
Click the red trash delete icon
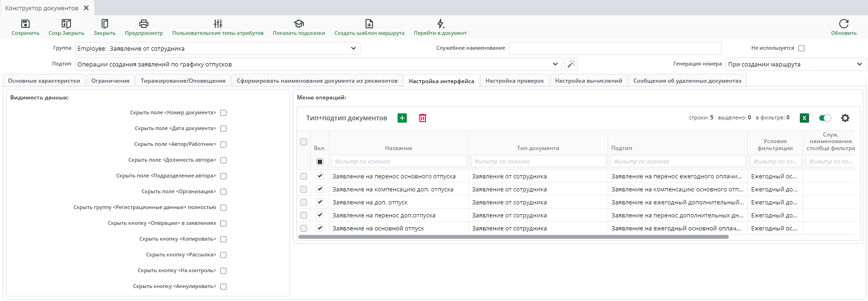[x=422, y=118]
